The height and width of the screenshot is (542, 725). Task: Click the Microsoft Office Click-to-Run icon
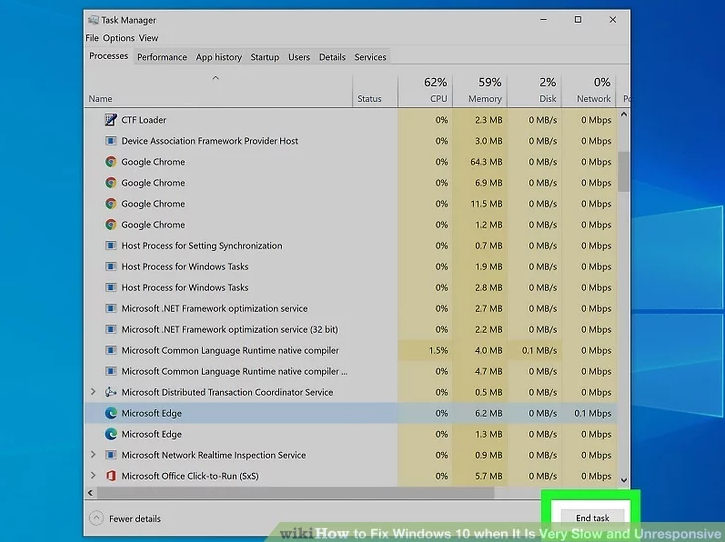click(111, 476)
